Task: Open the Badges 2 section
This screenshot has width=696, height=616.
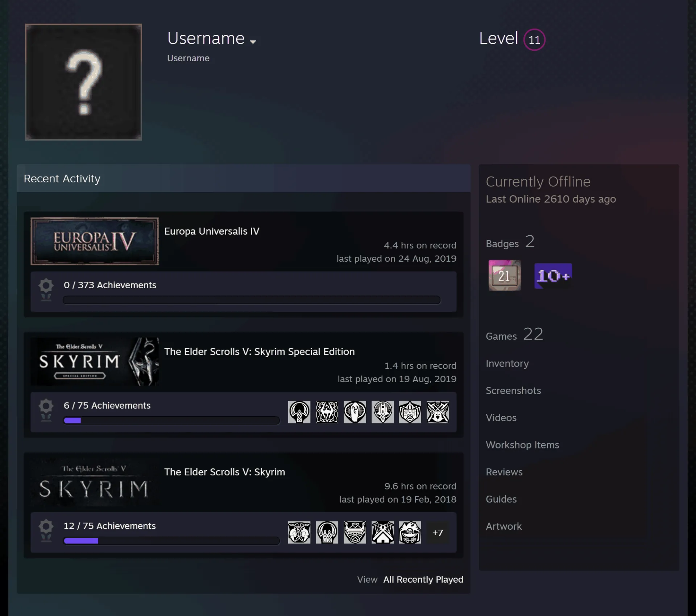Action: pos(510,242)
